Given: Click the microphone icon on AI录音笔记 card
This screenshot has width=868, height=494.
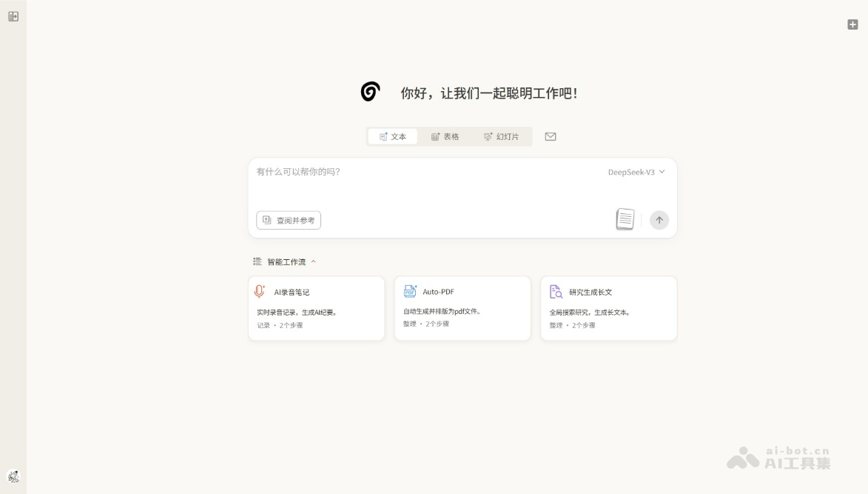Looking at the screenshot, I should pyautogui.click(x=258, y=291).
